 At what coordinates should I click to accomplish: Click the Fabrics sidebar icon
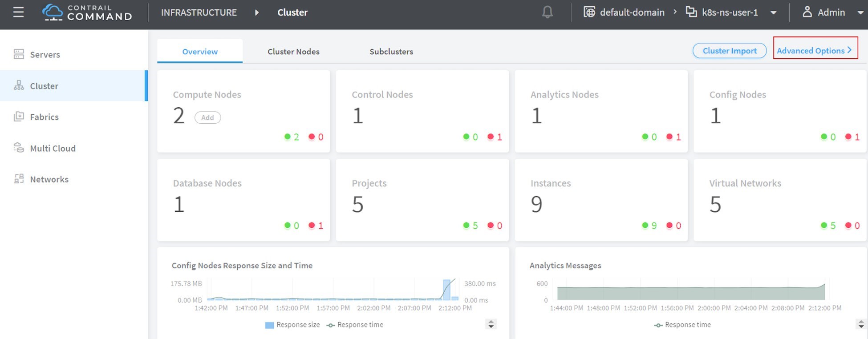(x=19, y=117)
